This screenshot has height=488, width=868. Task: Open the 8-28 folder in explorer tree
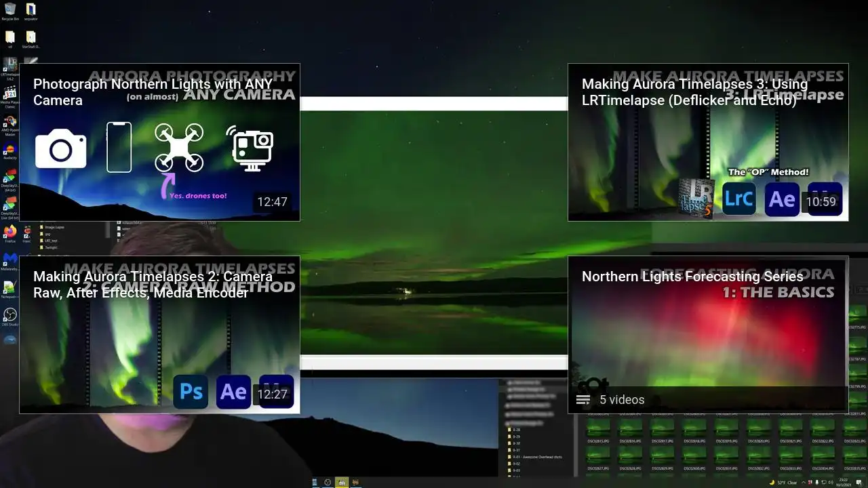click(x=515, y=430)
